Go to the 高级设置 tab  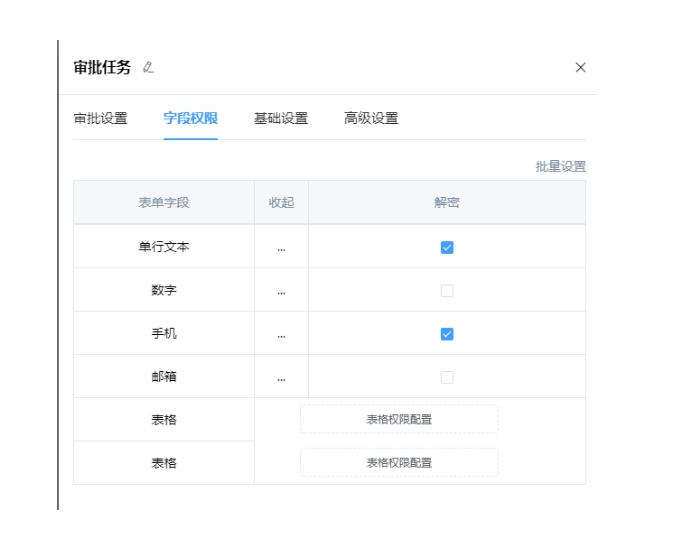(x=371, y=118)
